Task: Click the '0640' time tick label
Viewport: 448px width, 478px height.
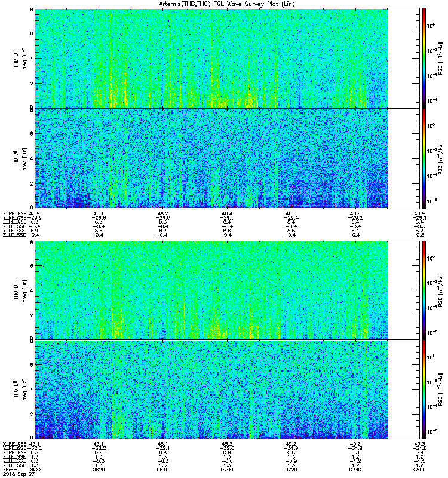Action: 162,470
